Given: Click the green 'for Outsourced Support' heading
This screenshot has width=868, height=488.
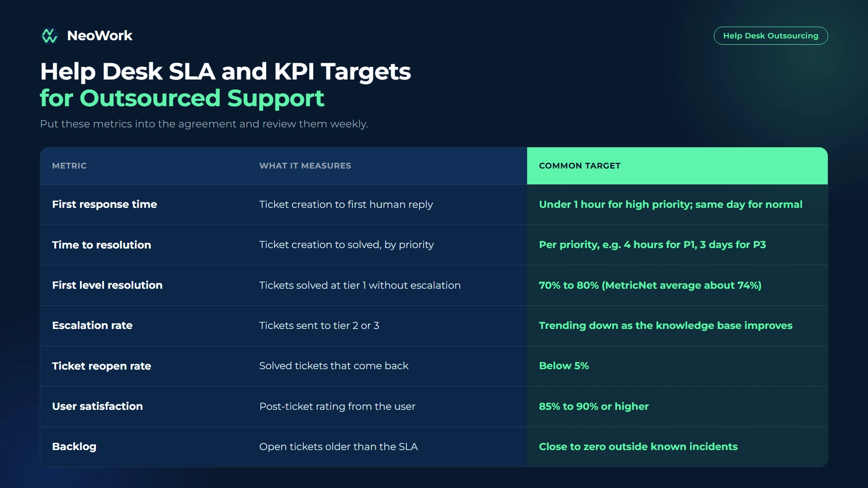Looking at the screenshot, I should click(x=182, y=99).
